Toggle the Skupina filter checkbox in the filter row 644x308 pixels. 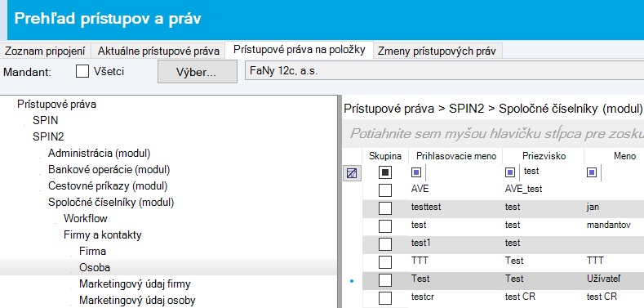coord(384,172)
